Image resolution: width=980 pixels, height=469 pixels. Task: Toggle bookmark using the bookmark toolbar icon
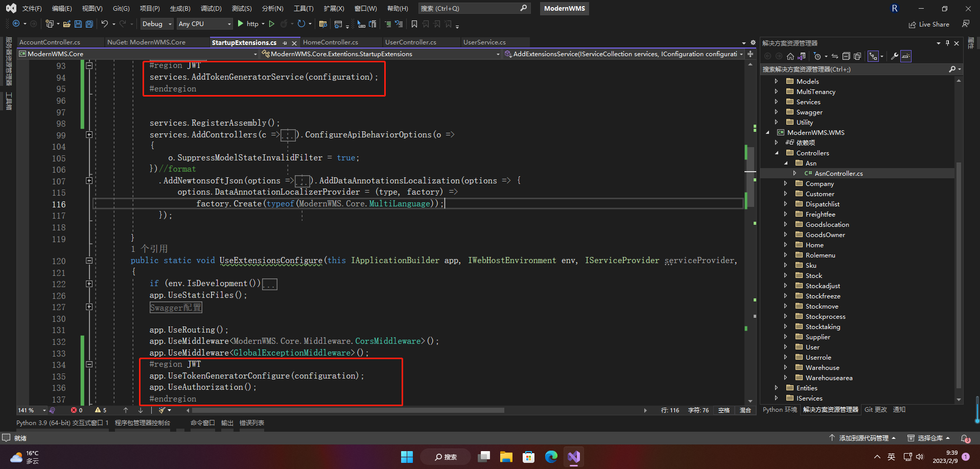point(414,24)
